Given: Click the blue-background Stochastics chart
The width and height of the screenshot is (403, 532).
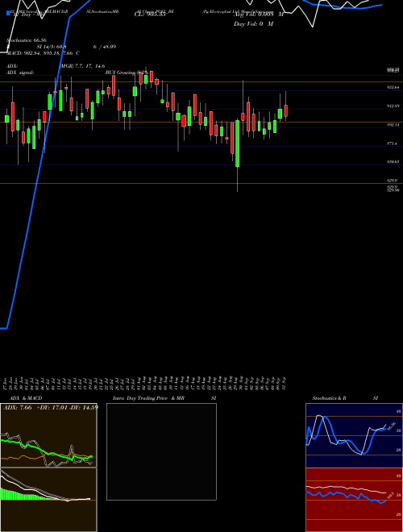Looking at the screenshot, I should coord(354,435).
